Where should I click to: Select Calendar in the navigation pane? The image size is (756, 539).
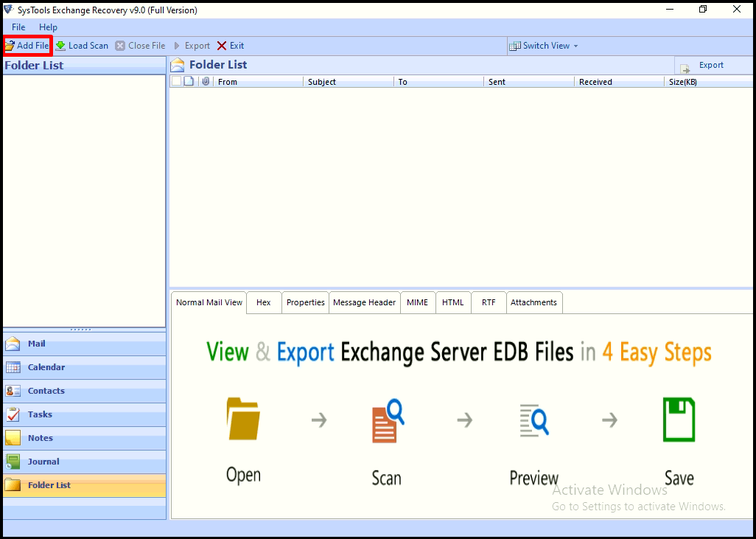[x=85, y=368]
